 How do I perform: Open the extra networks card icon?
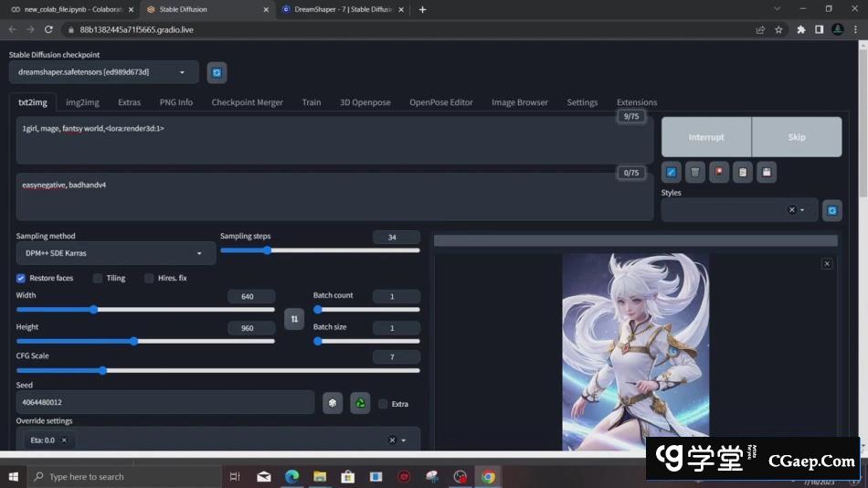pos(719,172)
